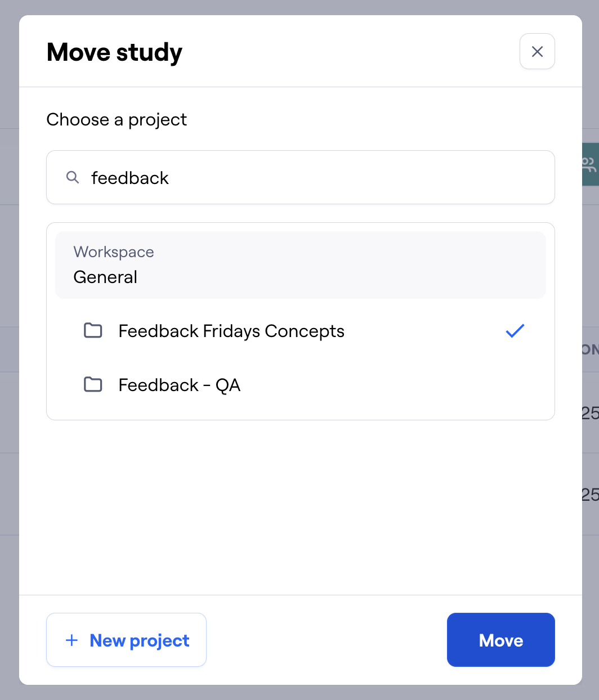Click the partially hidden "25" text behind dialog
The width and height of the screenshot is (599, 700).
(590, 413)
